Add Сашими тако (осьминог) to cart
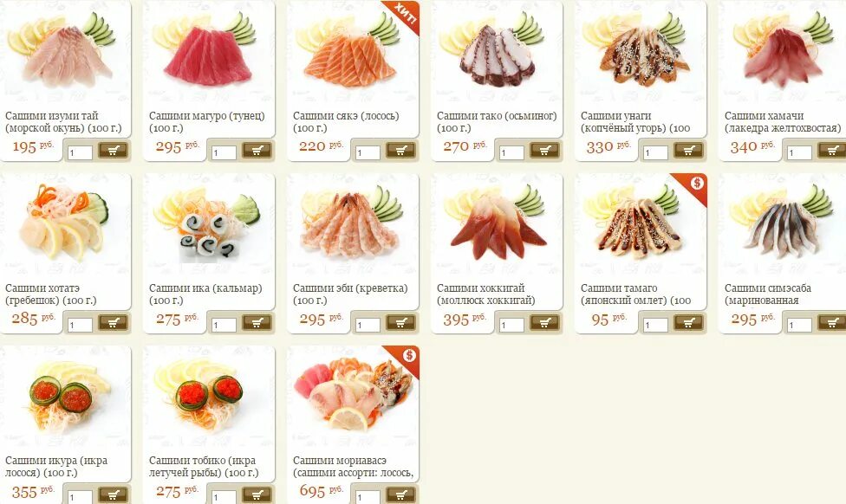 545,151
